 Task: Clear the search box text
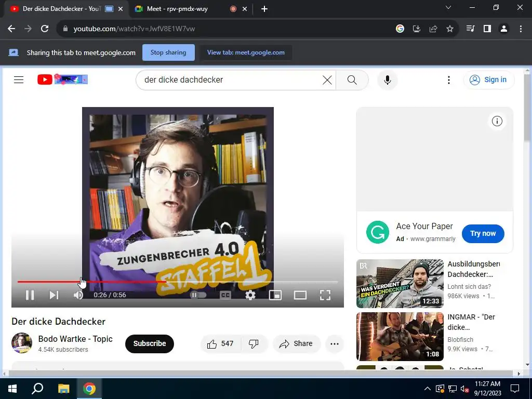327,80
